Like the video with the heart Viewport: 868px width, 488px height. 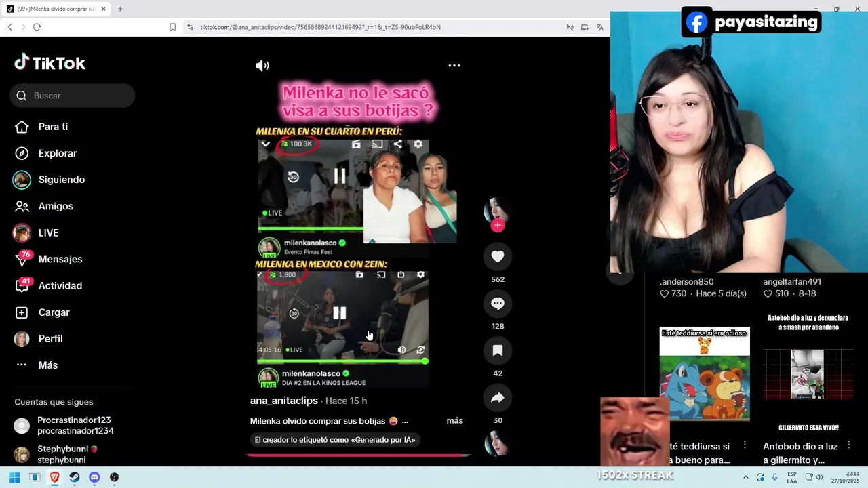(x=498, y=256)
